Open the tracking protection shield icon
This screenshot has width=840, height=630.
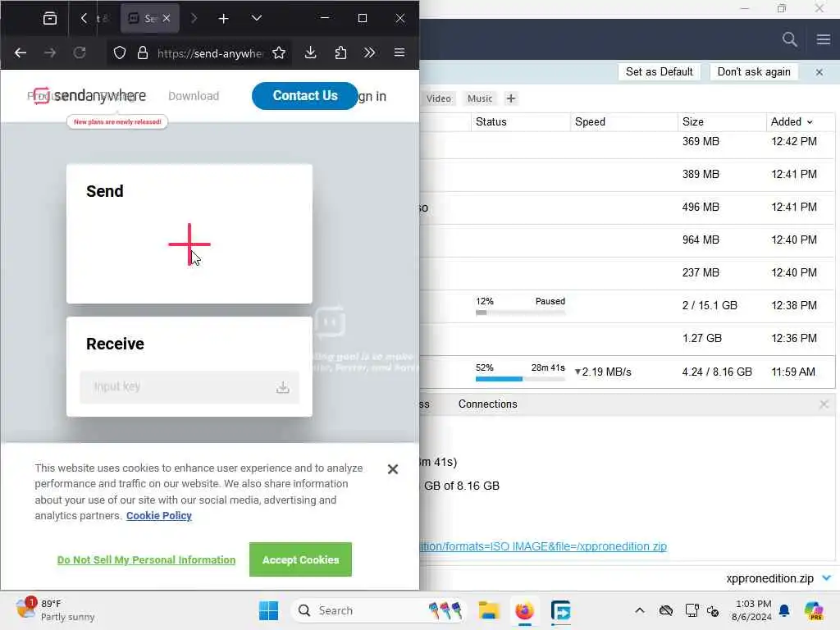120,52
